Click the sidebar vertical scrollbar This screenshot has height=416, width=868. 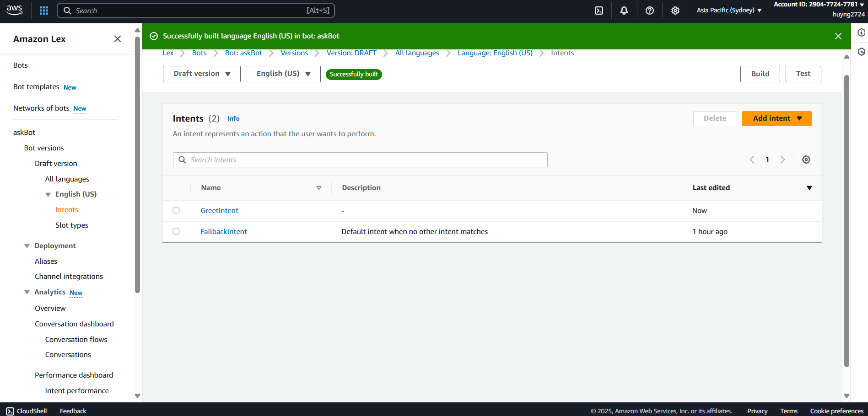[137, 165]
